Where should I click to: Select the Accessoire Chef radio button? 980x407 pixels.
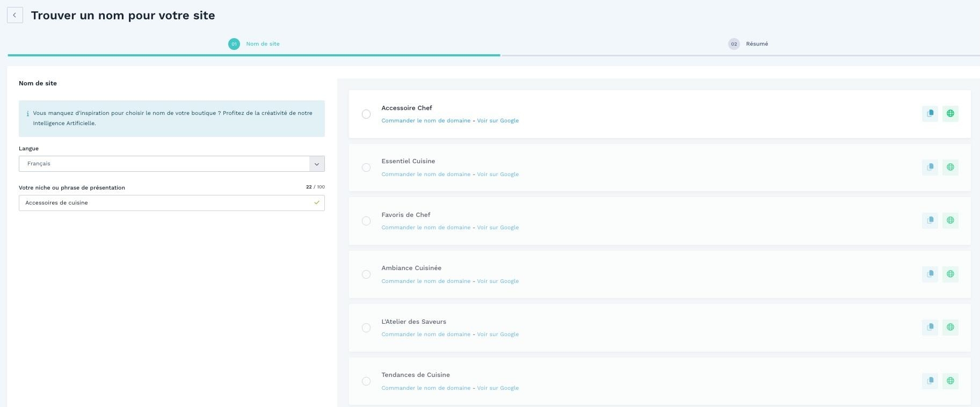tap(366, 114)
